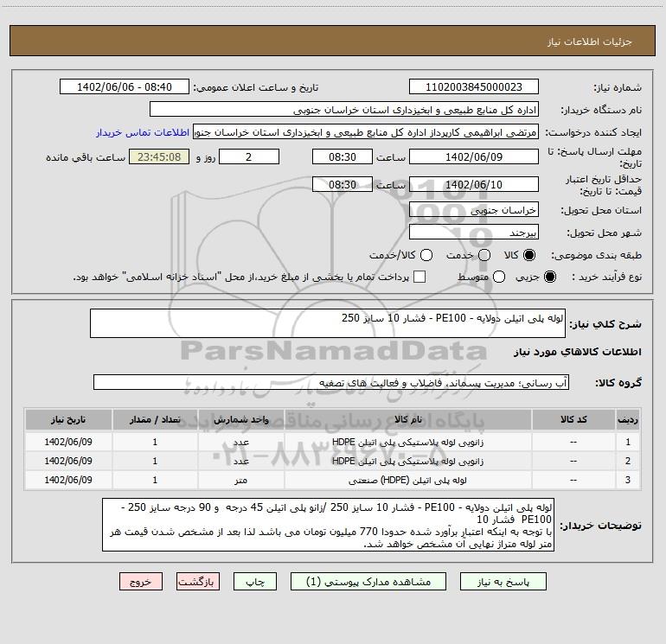Click the اطلاعات کالاهای مورد نیاز section title
Viewport: 666px width, 644px height.
pyautogui.click(x=578, y=352)
